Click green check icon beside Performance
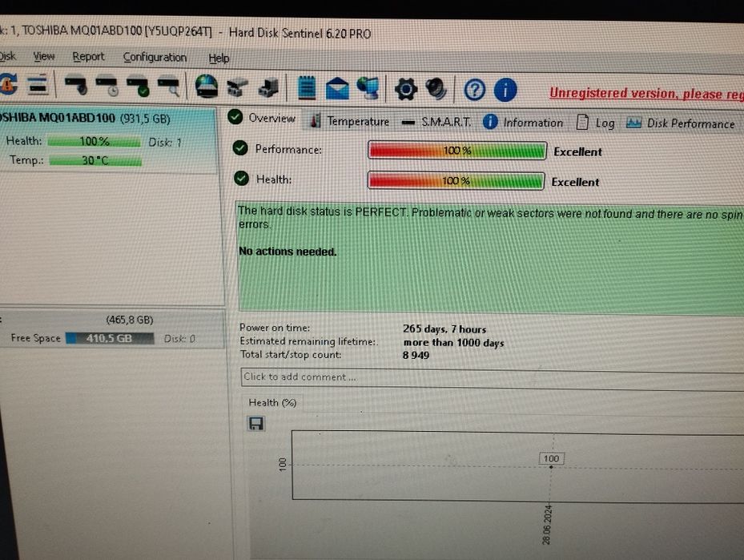 (240, 148)
